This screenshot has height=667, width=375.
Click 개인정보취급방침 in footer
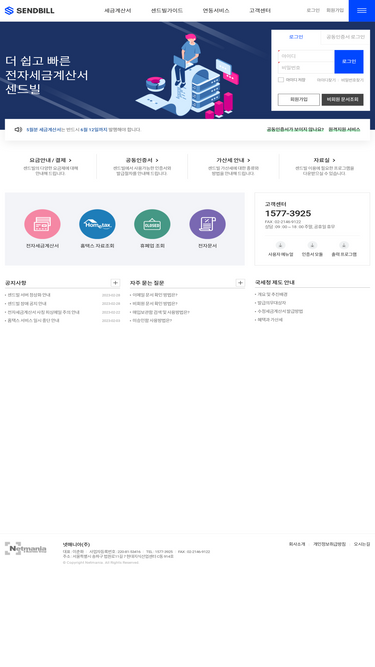click(330, 544)
